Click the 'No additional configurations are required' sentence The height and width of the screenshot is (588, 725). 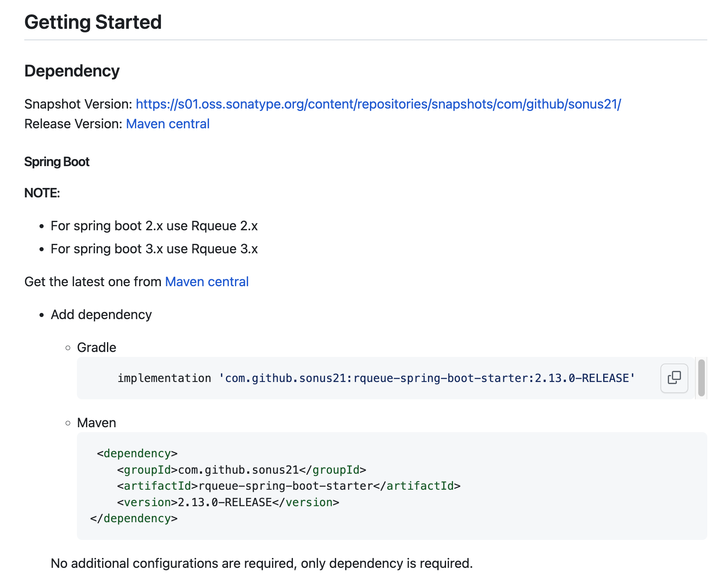coord(262,563)
